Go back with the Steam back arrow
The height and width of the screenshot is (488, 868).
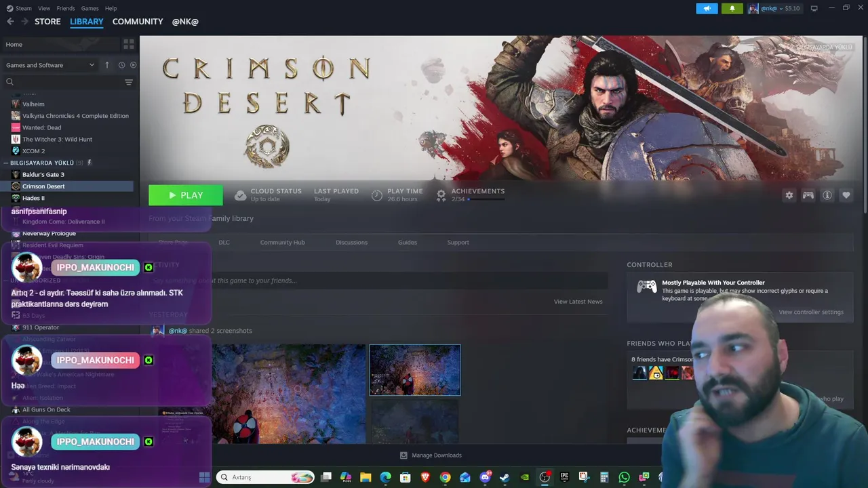10,22
